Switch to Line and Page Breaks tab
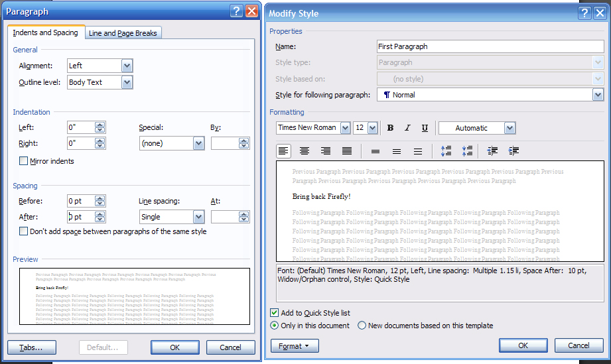The image size is (611, 364). [x=123, y=33]
